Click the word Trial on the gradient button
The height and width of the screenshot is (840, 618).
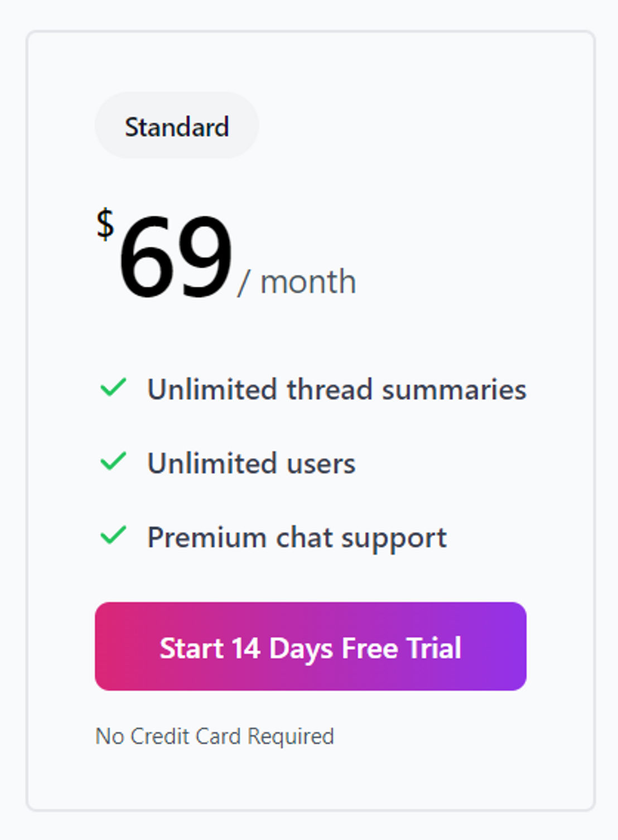tap(434, 648)
